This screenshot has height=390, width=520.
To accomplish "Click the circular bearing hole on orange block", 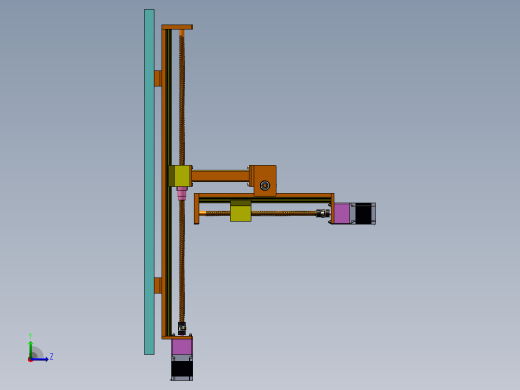I will click(x=265, y=185).
